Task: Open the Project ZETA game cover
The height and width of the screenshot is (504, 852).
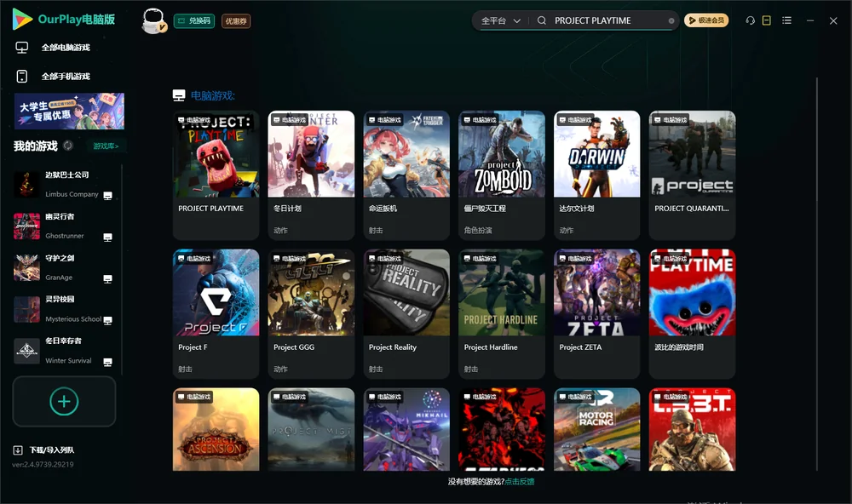Action: pyautogui.click(x=597, y=293)
